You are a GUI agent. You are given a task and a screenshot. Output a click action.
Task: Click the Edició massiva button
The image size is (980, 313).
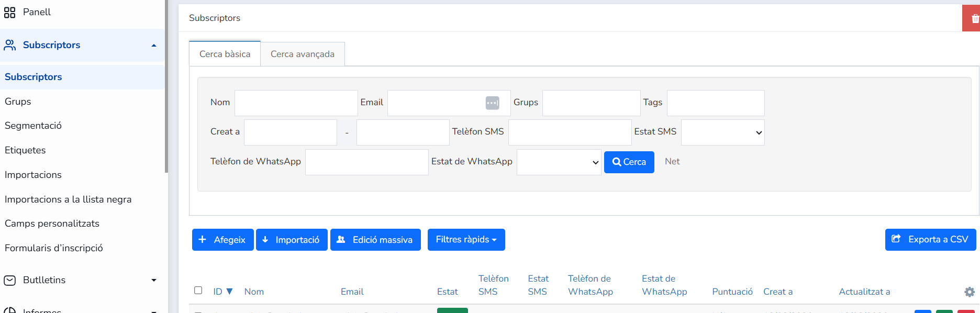click(375, 240)
